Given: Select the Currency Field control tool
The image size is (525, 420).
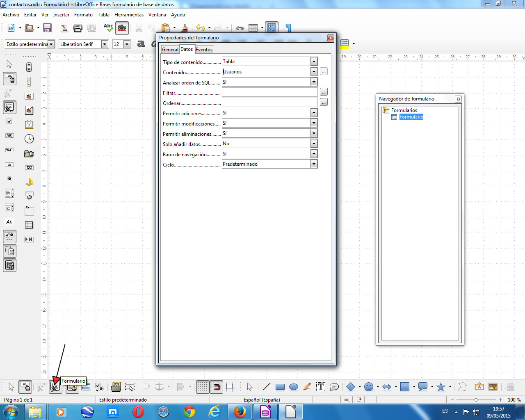Looking at the screenshot, I should click(x=29, y=182).
